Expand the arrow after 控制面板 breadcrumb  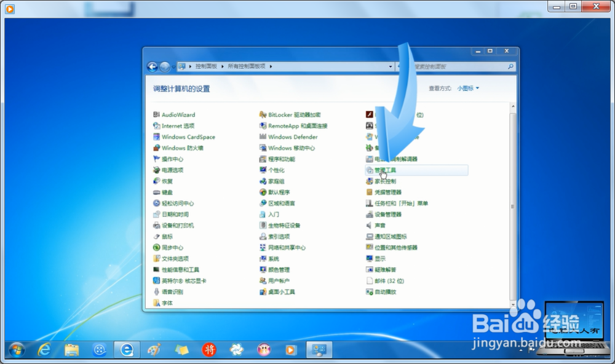(x=223, y=66)
